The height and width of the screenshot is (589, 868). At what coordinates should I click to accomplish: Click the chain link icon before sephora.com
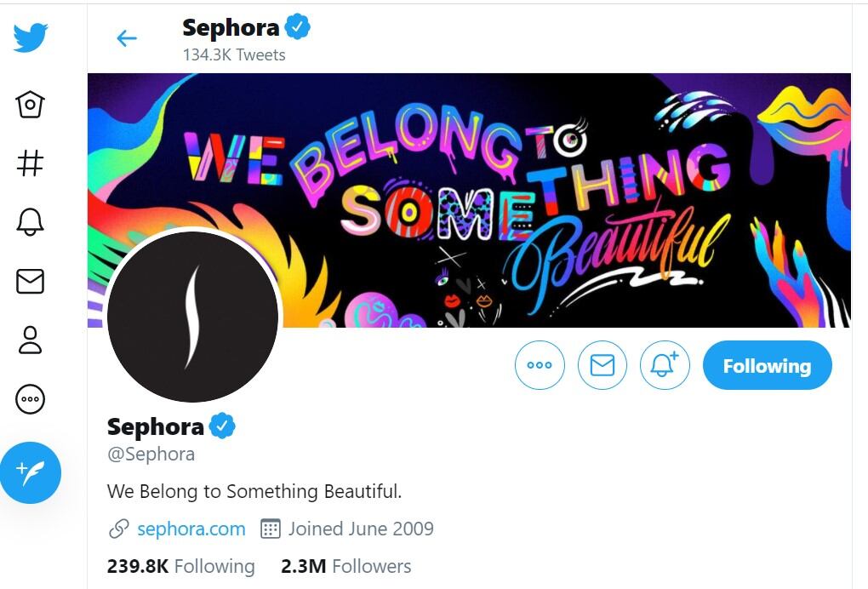point(119,529)
